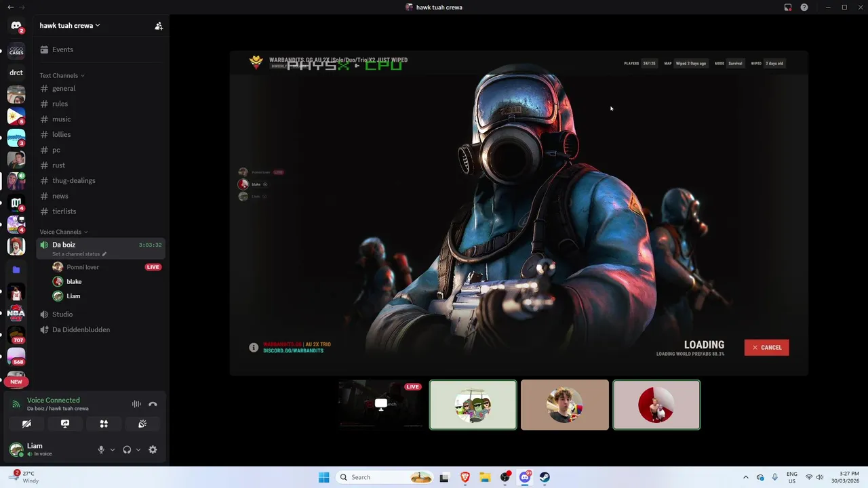Select the red avatar participant tile
This screenshot has width=868, height=488.
tap(656, 405)
